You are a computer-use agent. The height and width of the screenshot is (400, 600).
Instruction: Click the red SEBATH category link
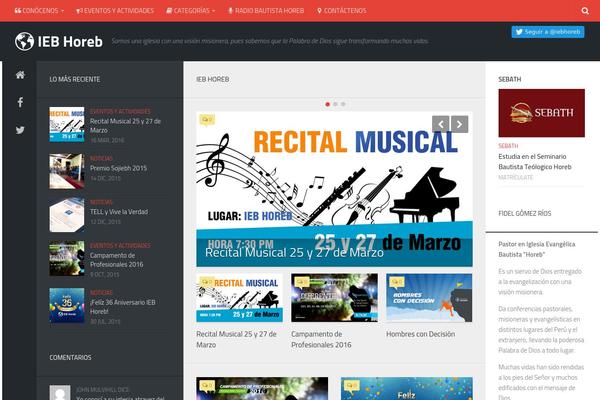click(508, 146)
